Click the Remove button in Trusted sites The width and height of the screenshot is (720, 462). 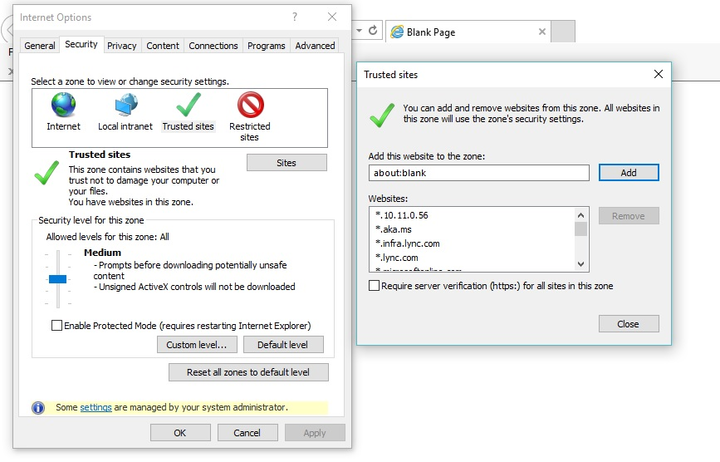coord(629,216)
